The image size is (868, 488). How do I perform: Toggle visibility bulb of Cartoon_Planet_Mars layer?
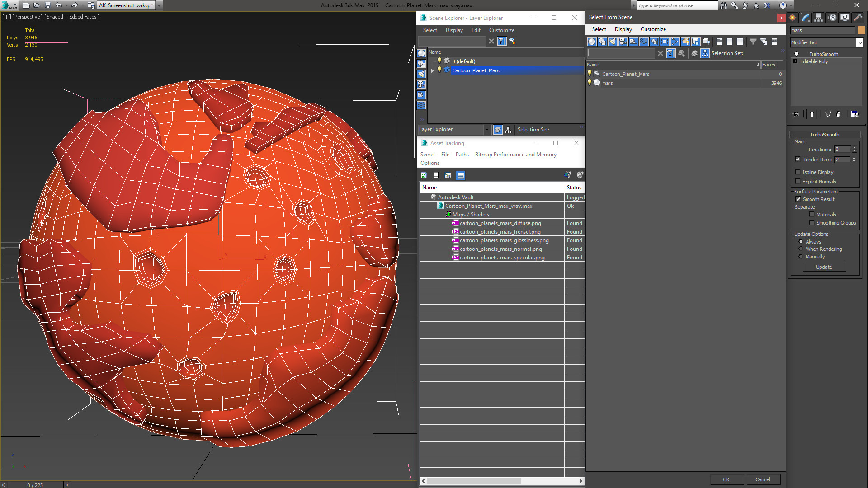point(439,70)
